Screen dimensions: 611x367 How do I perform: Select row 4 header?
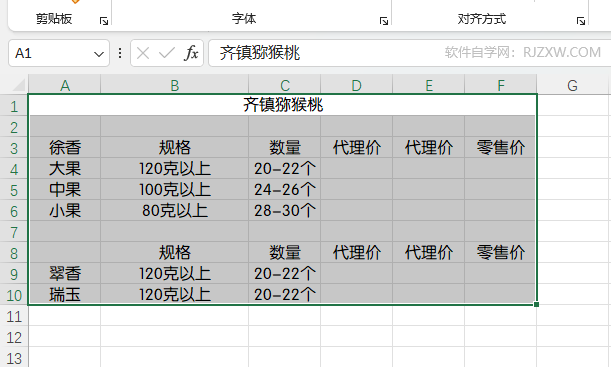[x=14, y=169]
